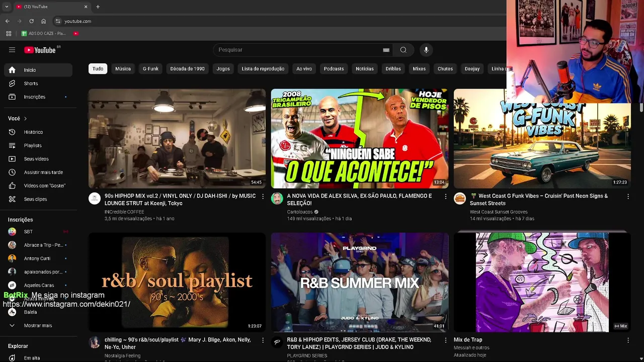Select the Jogos filter chip
Screen dimensions: 644x362
tap(223, 69)
